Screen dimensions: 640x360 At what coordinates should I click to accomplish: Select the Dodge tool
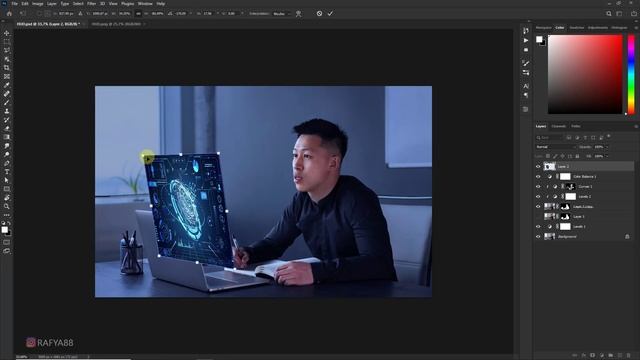[x=7, y=154]
